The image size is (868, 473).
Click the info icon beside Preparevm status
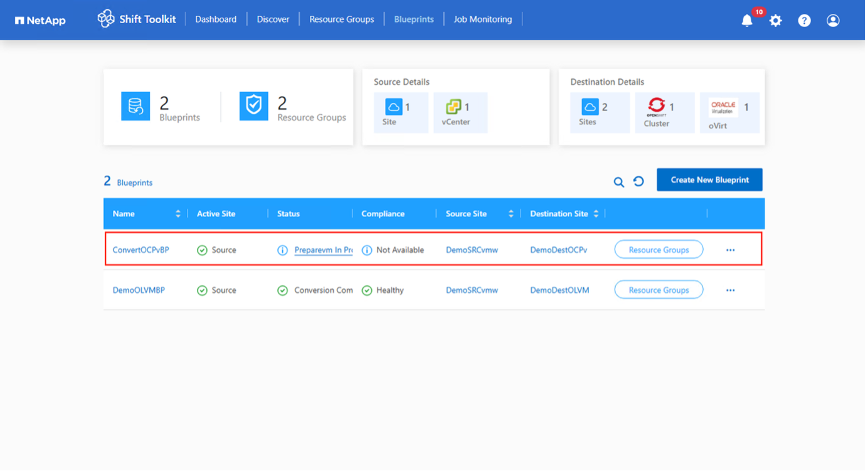[x=282, y=250]
